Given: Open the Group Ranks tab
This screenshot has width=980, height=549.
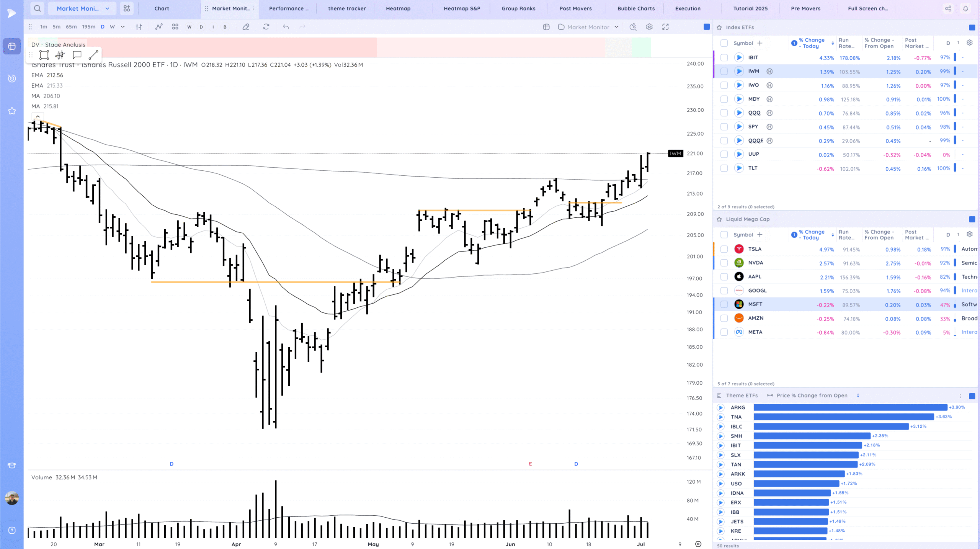Looking at the screenshot, I should pos(518,8).
